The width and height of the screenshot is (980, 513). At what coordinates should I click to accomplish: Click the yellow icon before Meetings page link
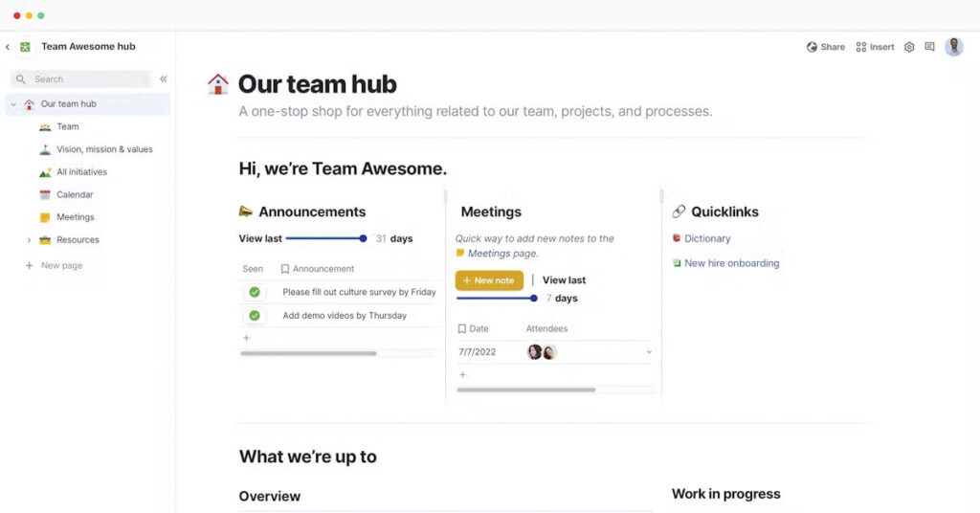click(460, 253)
